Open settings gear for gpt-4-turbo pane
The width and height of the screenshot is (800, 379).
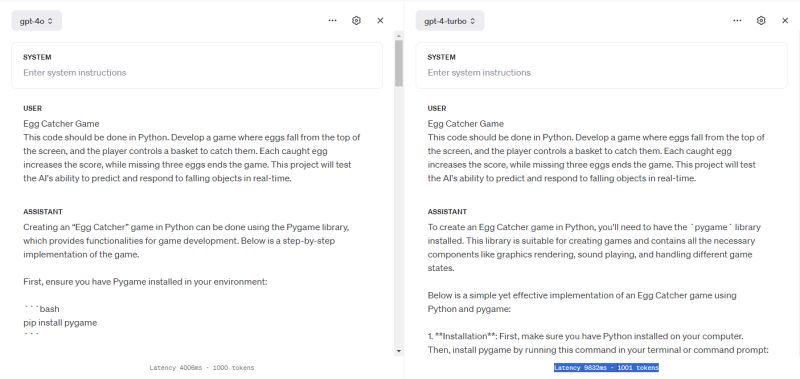point(761,20)
